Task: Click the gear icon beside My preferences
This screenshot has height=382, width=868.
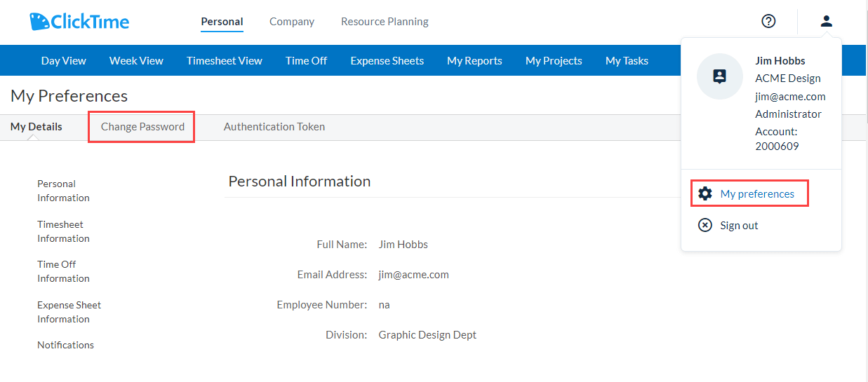Action: point(705,193)
